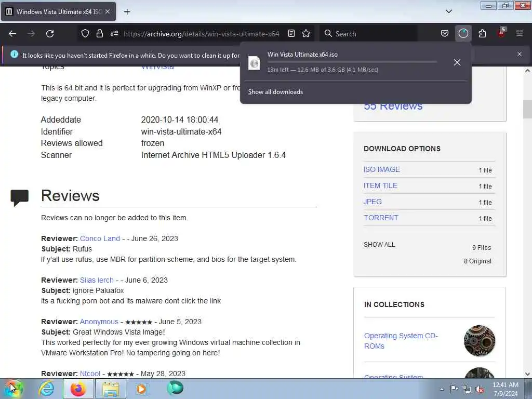This screenshot has width=532, height=399.
Task: Click the Anonymous reviewer link
Action: coord(99,322)
